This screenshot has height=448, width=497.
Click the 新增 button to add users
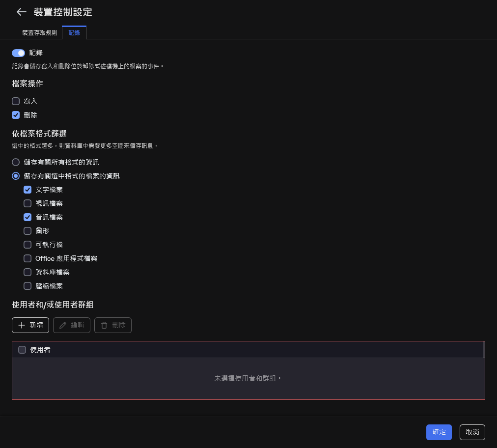(x=30, y=325)
